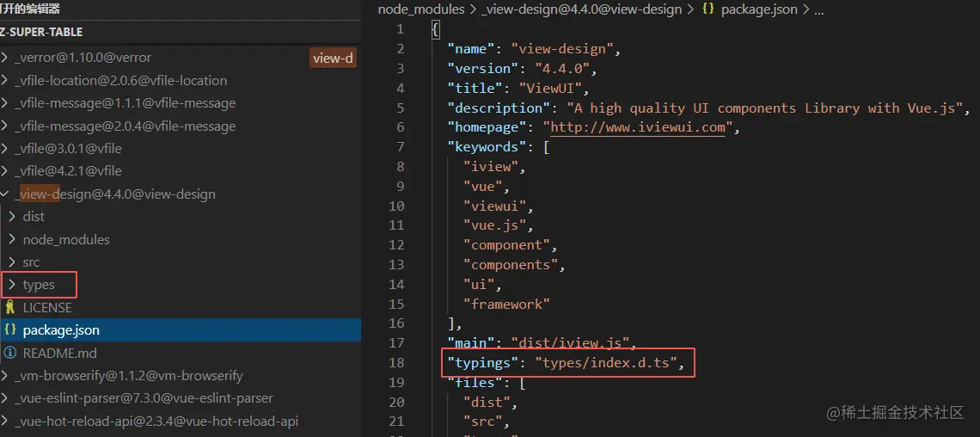The height and width of the screenshot is (437, 980).
Task: Click the "main" key on line 17
Action: (x=471, y=343)
